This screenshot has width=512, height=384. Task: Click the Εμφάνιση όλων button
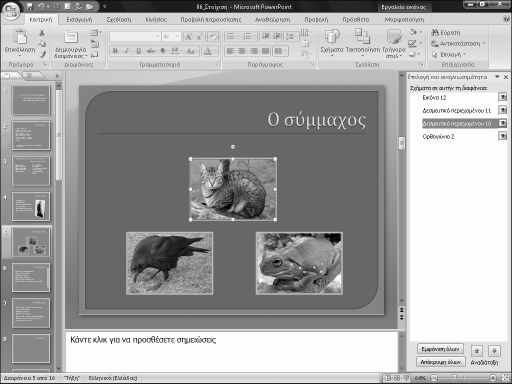440,349
